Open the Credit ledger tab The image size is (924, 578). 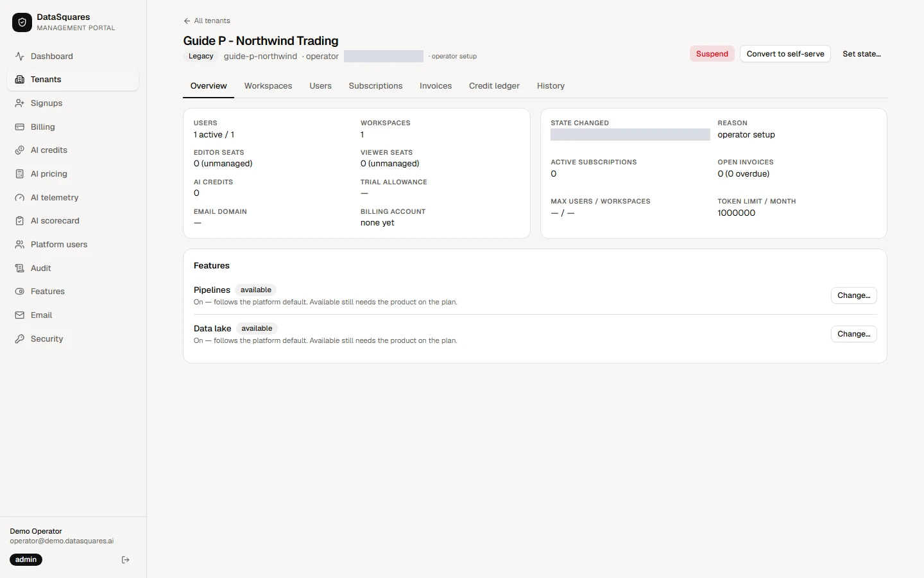(x=494, y=86)
